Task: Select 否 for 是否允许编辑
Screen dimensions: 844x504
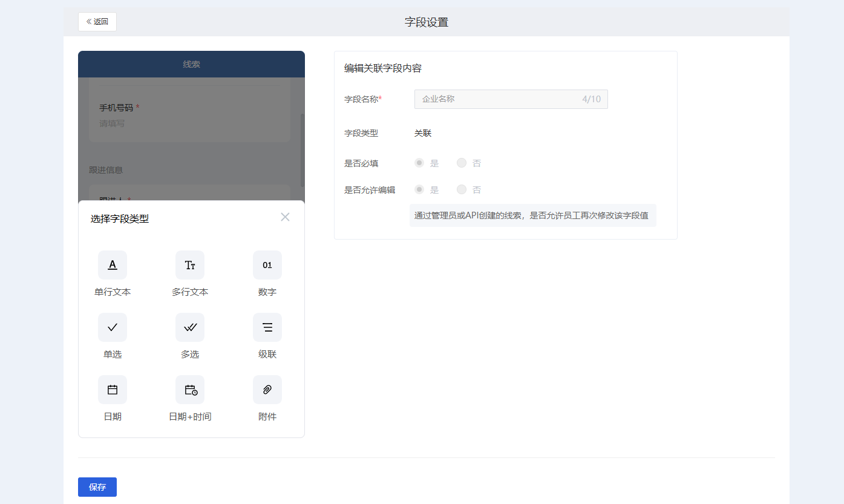Action: 462,189
